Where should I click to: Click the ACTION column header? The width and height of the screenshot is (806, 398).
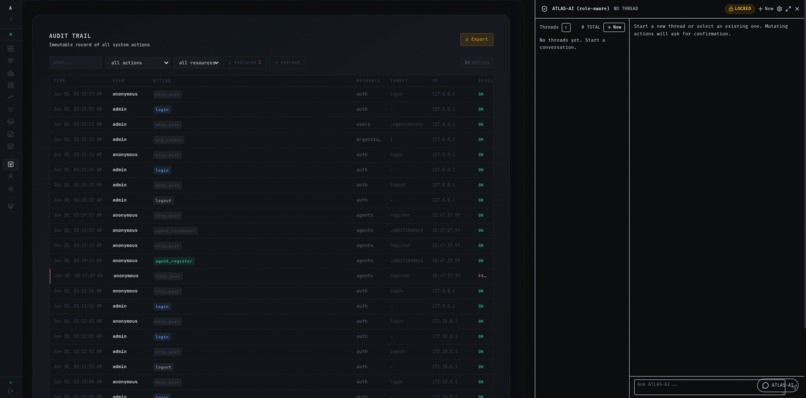tap(162, 81)
